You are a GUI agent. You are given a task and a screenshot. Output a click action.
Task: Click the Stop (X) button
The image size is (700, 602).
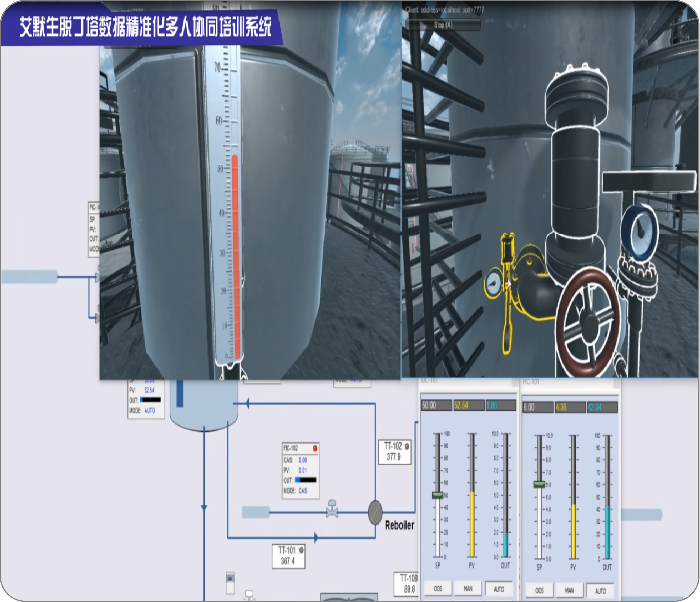coord(442,25)
